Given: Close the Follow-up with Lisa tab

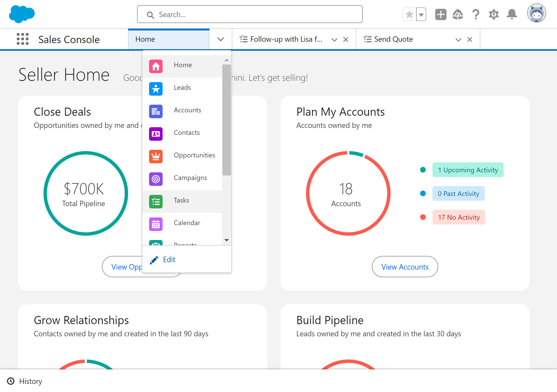Looking at the screenshot, I should tap(346, 39).
